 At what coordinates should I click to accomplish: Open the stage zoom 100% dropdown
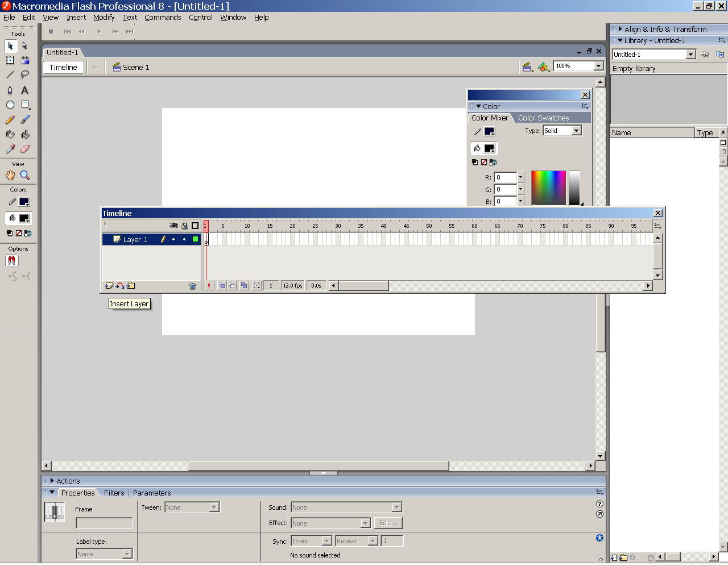(598, 66)
